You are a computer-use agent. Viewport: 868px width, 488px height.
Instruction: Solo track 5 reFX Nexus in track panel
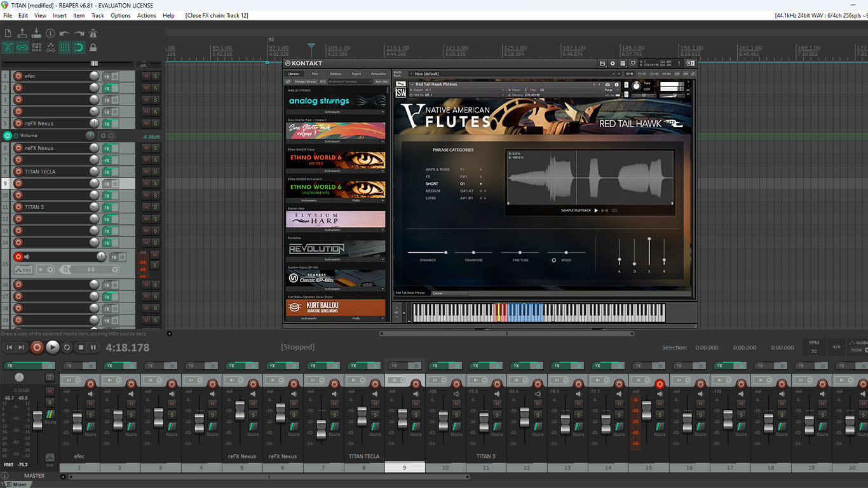155,124
